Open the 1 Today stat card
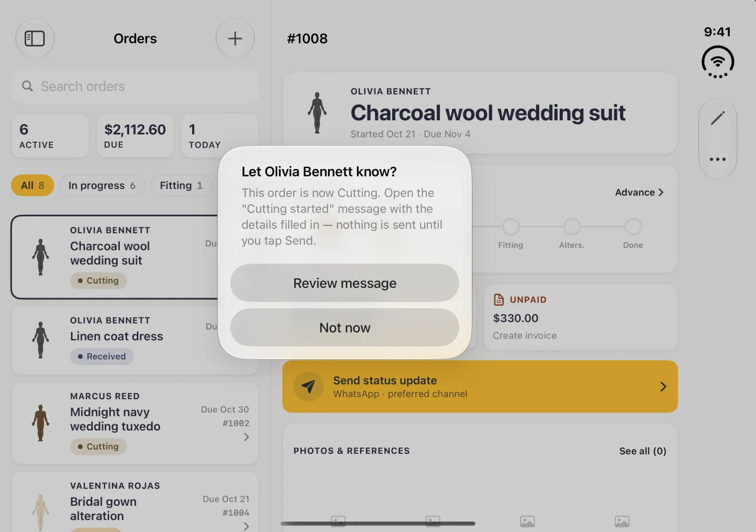 coord(220,136)
